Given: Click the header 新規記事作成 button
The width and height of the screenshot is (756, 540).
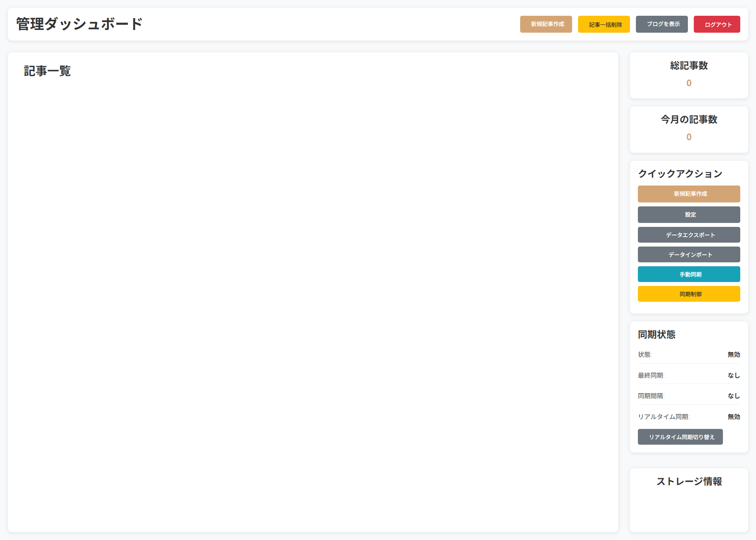Looking at the screenshot, I should tap(546, 24).
